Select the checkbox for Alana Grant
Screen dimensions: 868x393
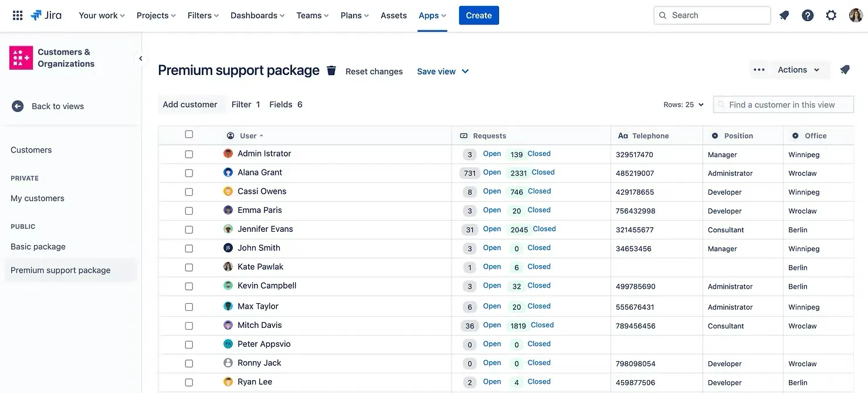[x=189, y=172]
